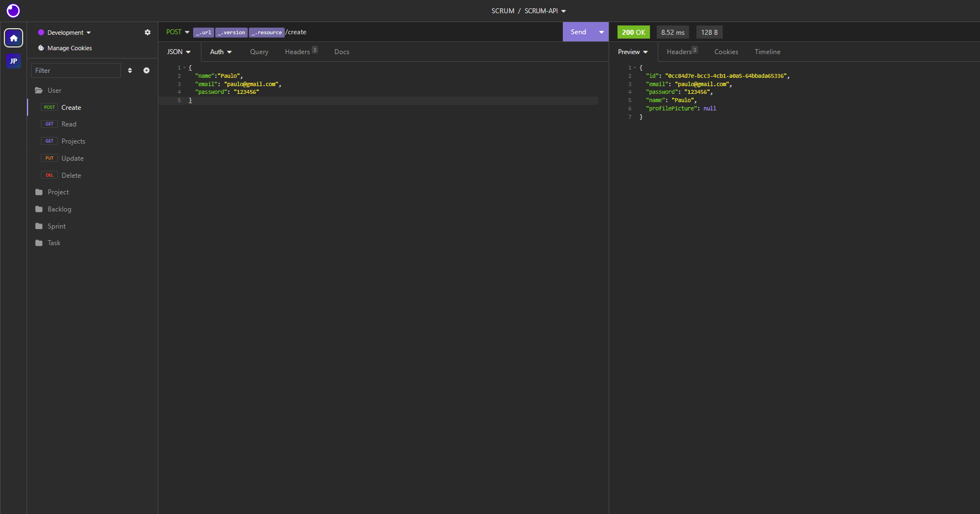The image size is (980, 514).
Task: Click the _.url variable tag
Action: point(204,32)
